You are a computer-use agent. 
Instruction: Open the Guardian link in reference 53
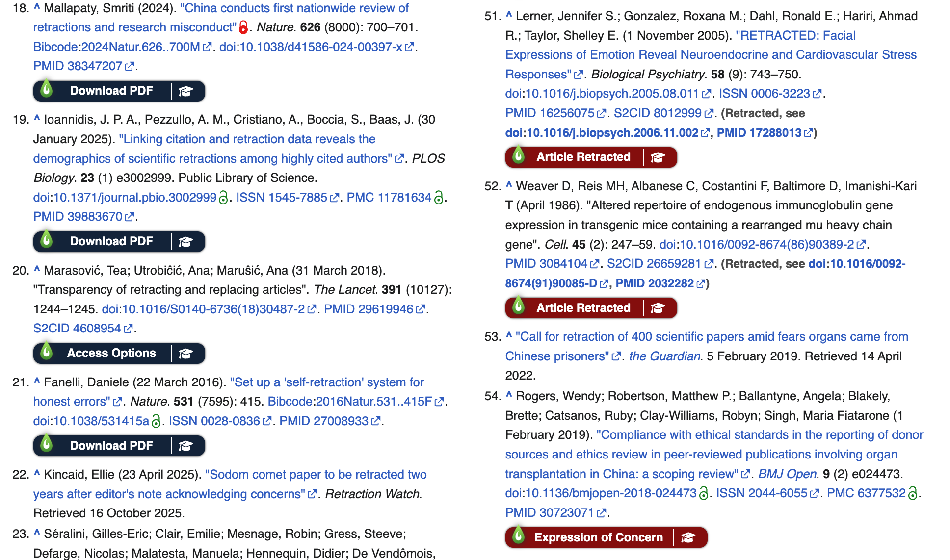664,356
